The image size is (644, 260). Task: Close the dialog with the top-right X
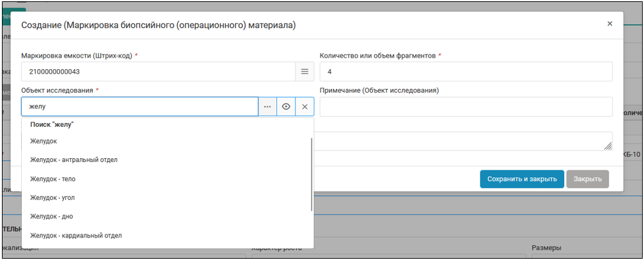609,24
